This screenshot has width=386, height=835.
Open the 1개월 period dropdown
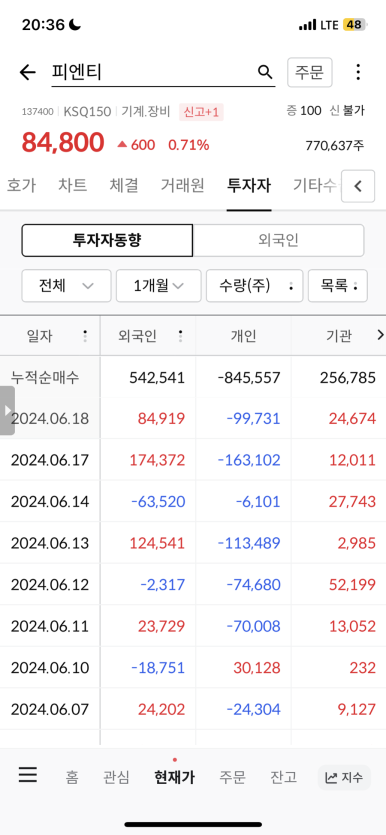point(159,286)
